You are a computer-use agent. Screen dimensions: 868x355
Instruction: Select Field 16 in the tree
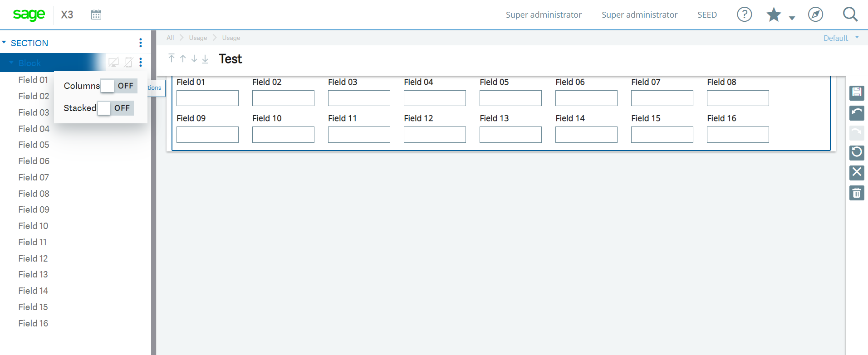tap(33, 323)
